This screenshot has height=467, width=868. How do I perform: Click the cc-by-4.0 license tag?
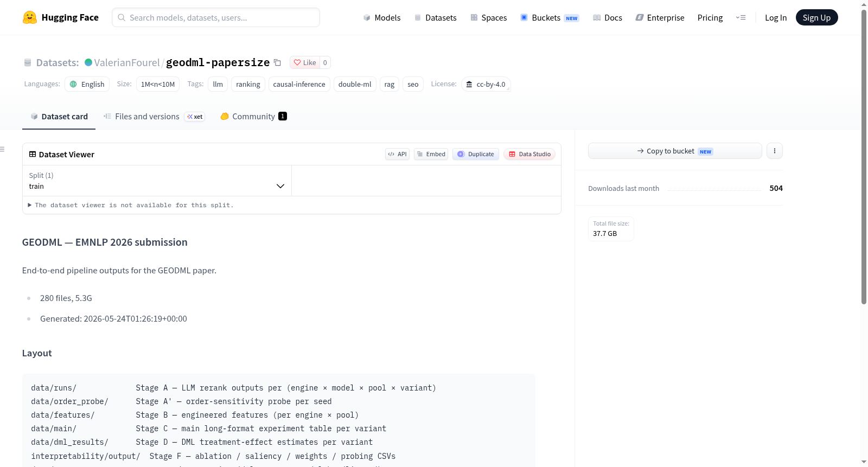pos(486,84)
